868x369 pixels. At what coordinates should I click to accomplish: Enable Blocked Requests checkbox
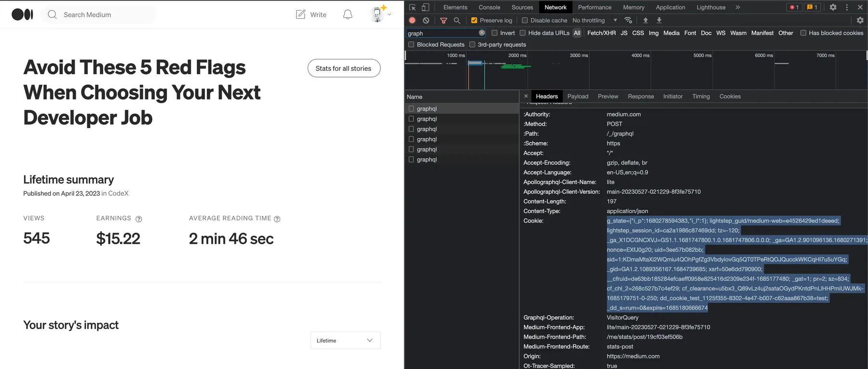(411, 44)
